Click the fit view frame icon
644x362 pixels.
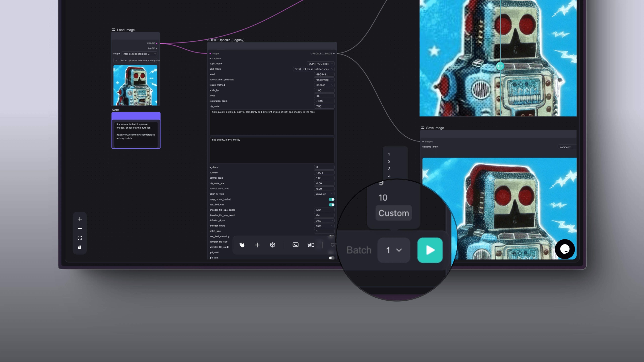(x=80, y=238)
